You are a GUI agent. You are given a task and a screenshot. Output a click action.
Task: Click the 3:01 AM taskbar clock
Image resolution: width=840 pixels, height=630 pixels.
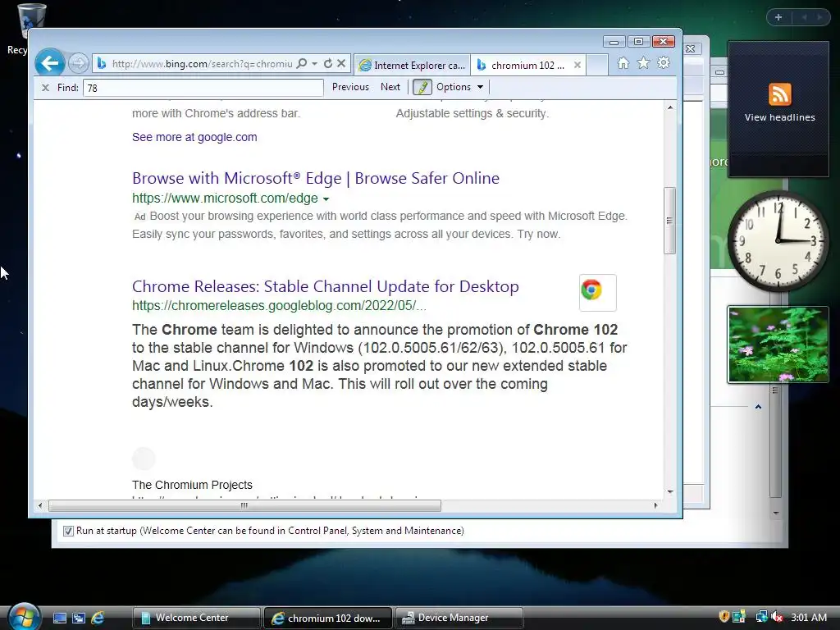pos(809,617)
